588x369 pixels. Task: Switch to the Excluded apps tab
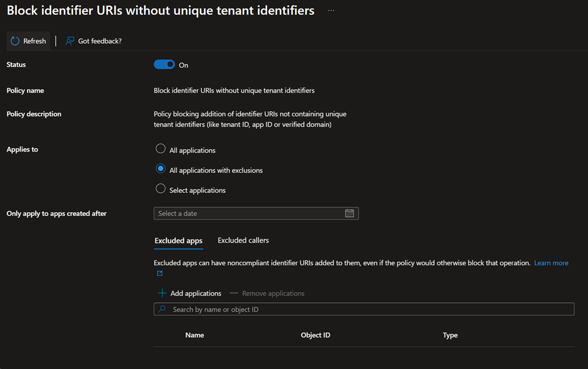coord(178,240)
